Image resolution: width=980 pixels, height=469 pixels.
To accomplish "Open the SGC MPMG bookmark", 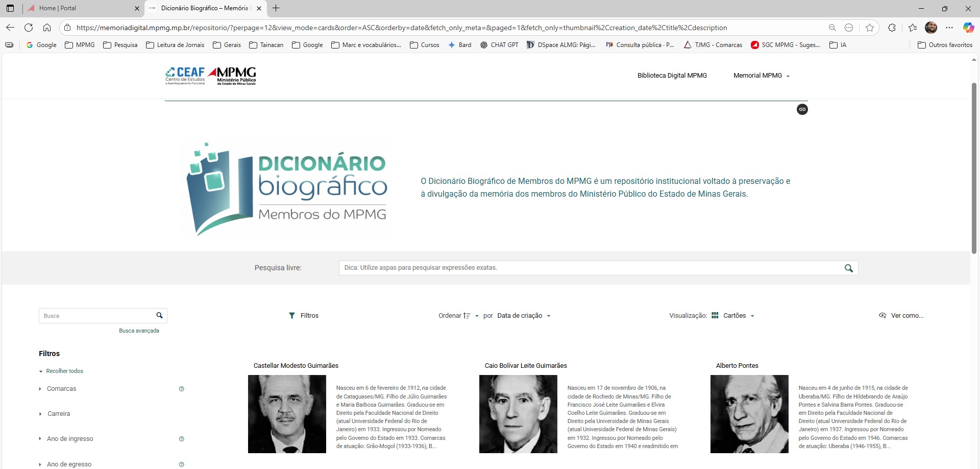I will click(786, 45).
